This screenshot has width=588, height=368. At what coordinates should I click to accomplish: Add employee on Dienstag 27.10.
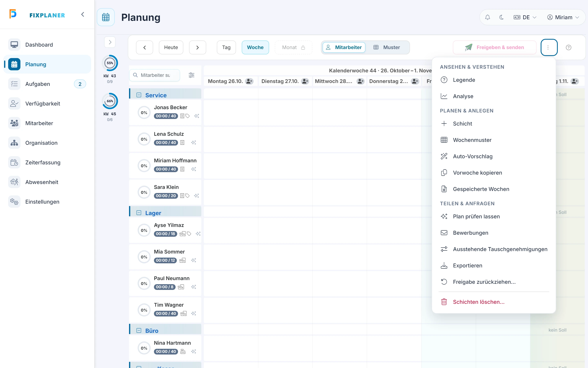pos(305,81)
